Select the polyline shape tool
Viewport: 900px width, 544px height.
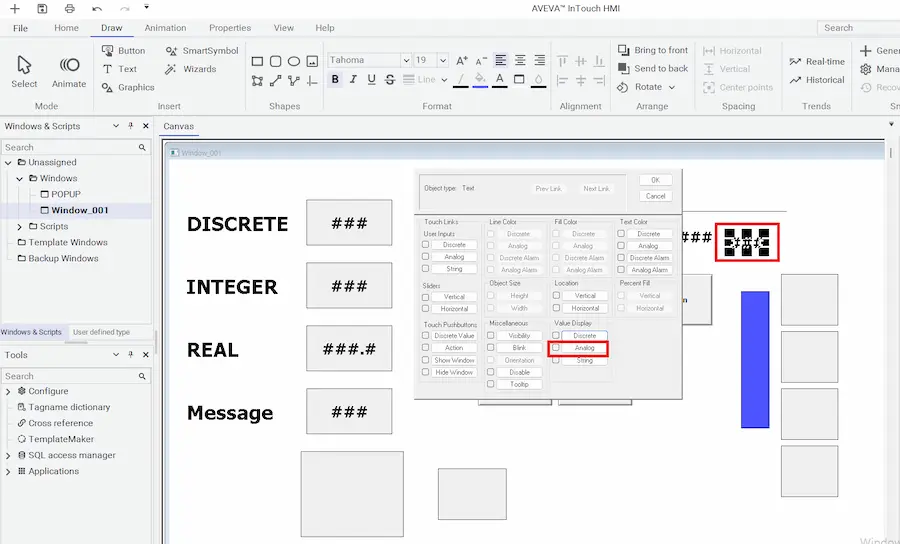(294, 81)
